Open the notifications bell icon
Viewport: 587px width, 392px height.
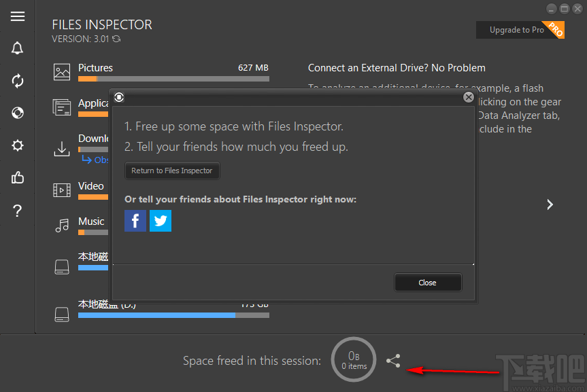click(17, 48)
